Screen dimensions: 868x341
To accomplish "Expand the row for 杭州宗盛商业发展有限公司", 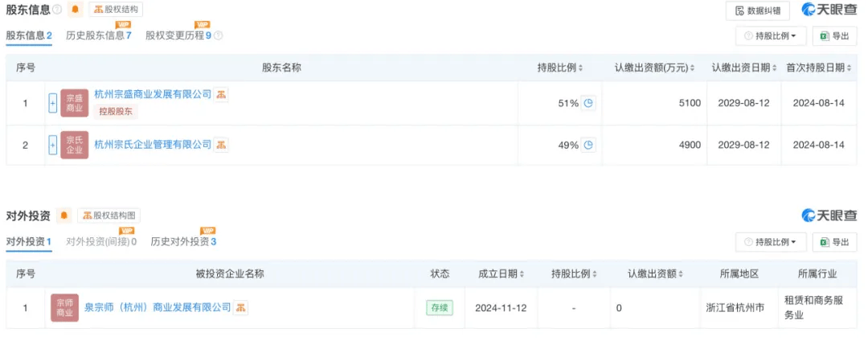I will [x=53, y=103].
